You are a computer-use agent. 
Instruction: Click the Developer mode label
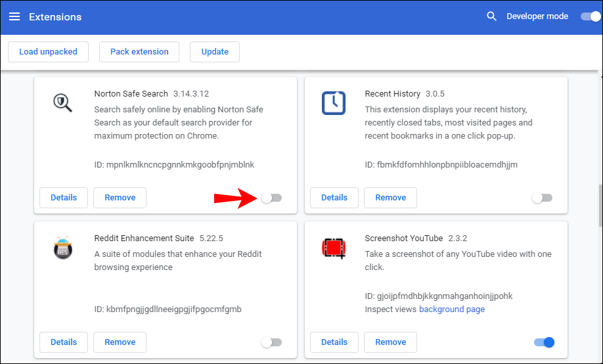coord(537,16)
